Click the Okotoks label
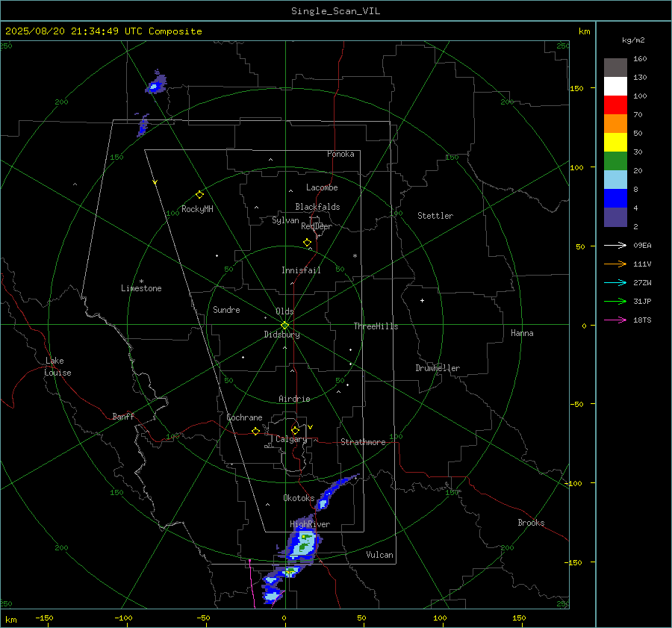Screen dimensions: 672x628 tap(299, 497)
